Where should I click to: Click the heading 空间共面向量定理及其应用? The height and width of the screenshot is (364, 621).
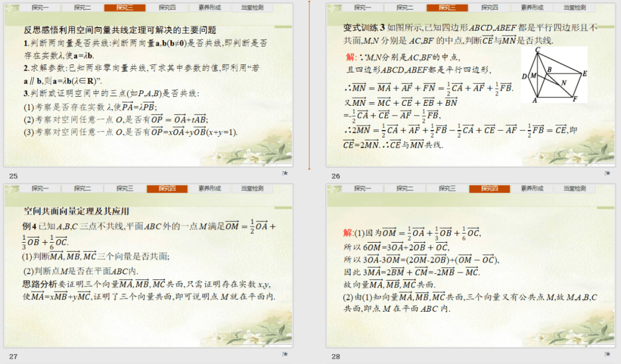[x=76, y=211]
